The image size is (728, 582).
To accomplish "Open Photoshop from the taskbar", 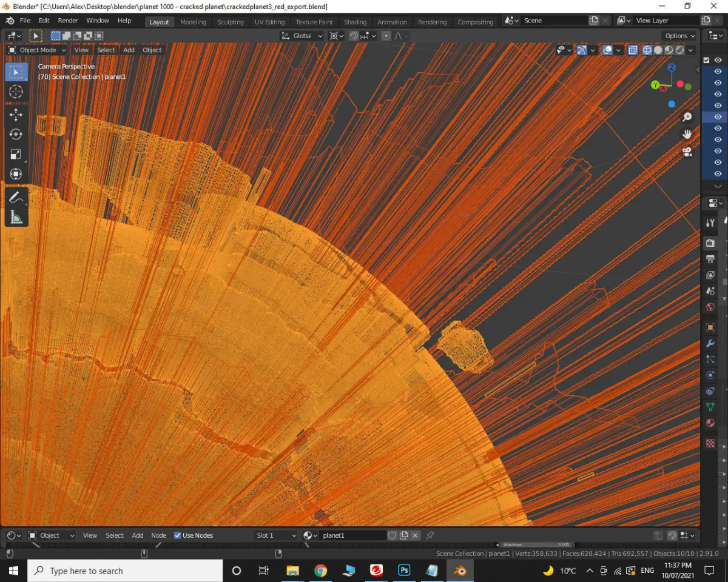I will 404,570.
